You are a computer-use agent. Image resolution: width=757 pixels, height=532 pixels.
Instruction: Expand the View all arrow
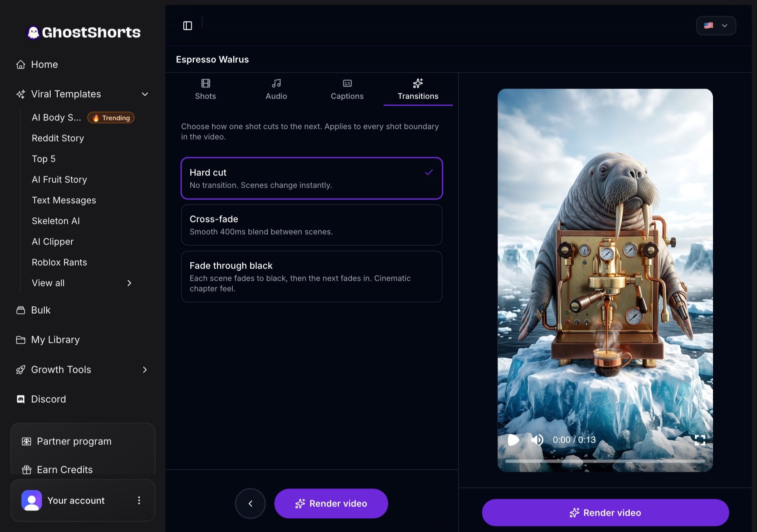pyautogui.click(x=129, y=283)
